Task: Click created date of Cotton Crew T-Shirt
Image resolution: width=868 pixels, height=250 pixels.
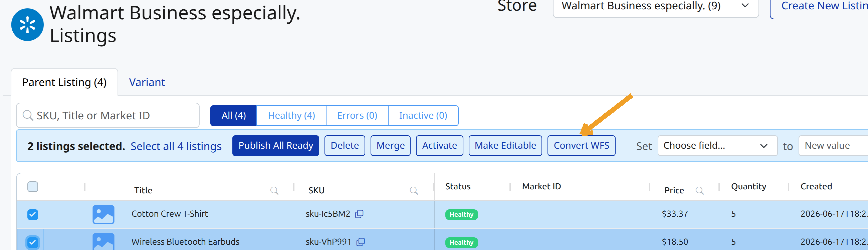Action: click(834, 214)
